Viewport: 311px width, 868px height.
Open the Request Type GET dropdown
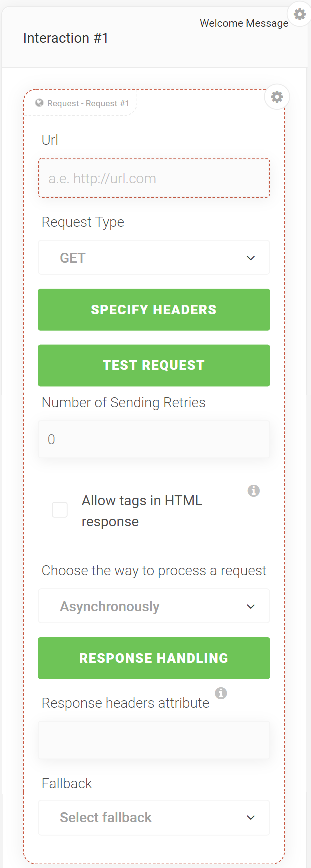154,258
